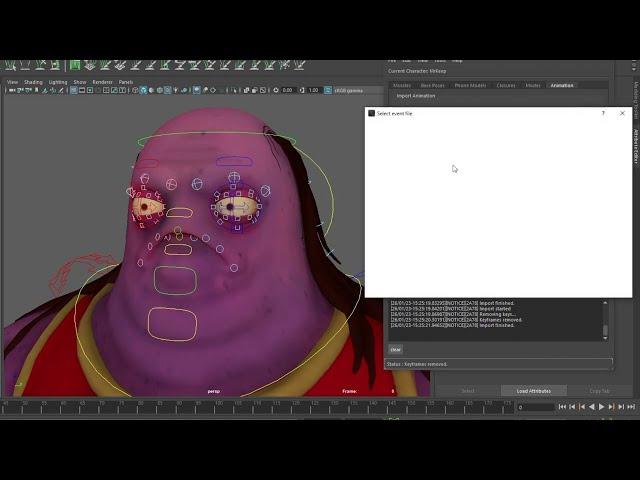Open the Modeling Toolkit side tab
This screenshot has width=640, height=480.
pyautogui.click(x=636, y=100)
